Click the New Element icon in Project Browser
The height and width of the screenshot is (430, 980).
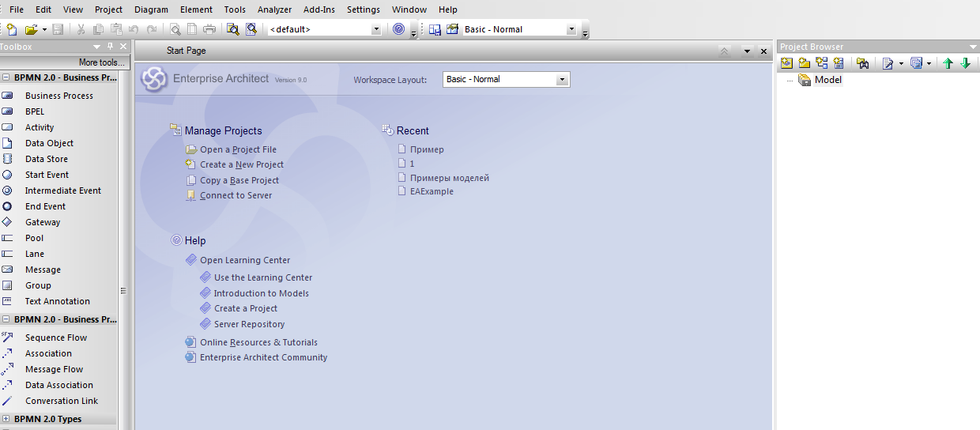(x=839, y=63)
